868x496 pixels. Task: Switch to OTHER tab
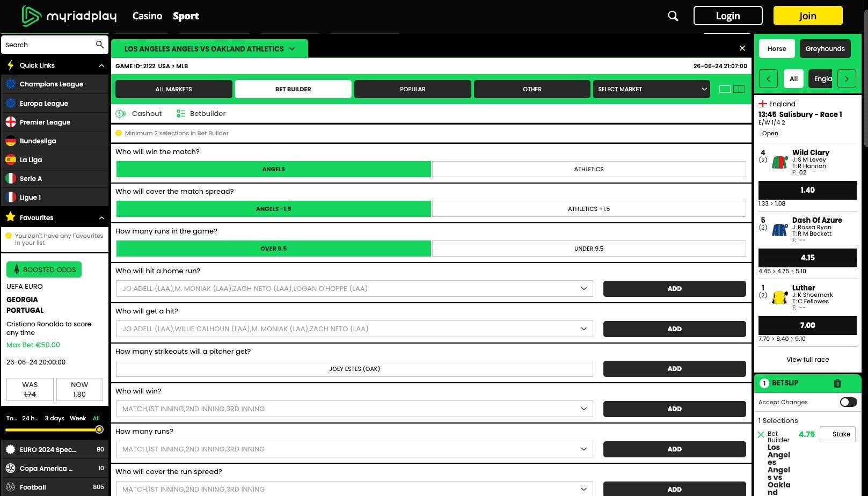pos(532,89)
